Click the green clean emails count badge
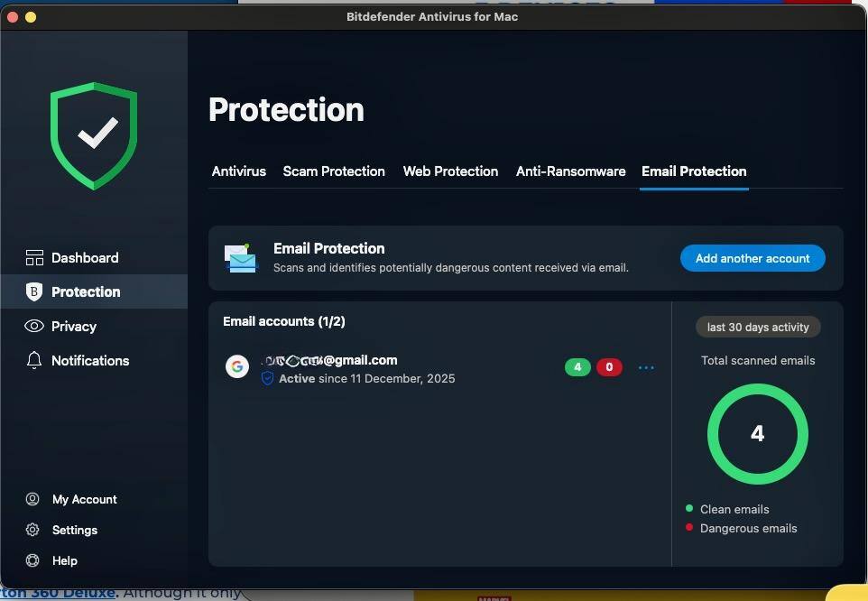Screen dimensions: 868x601 tap(577, 367)
